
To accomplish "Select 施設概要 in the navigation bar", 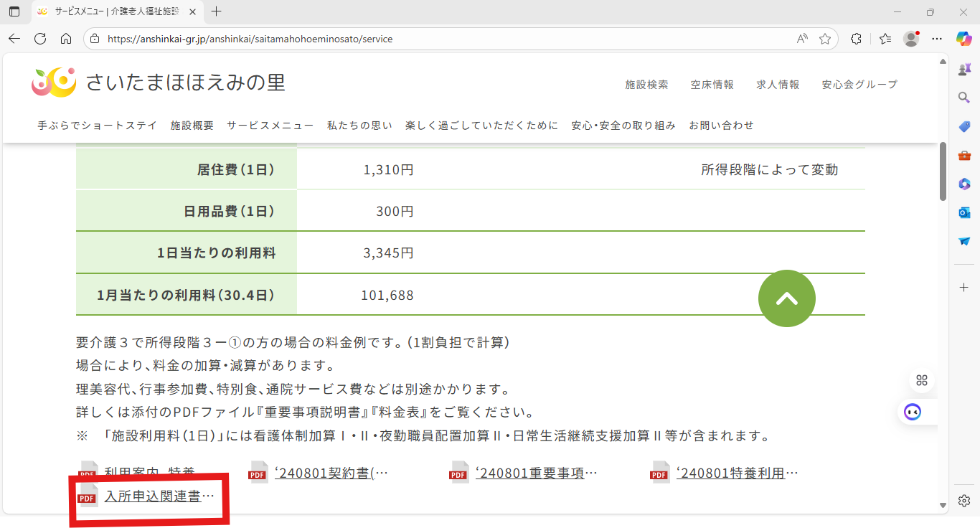I will tap(192, 126).
